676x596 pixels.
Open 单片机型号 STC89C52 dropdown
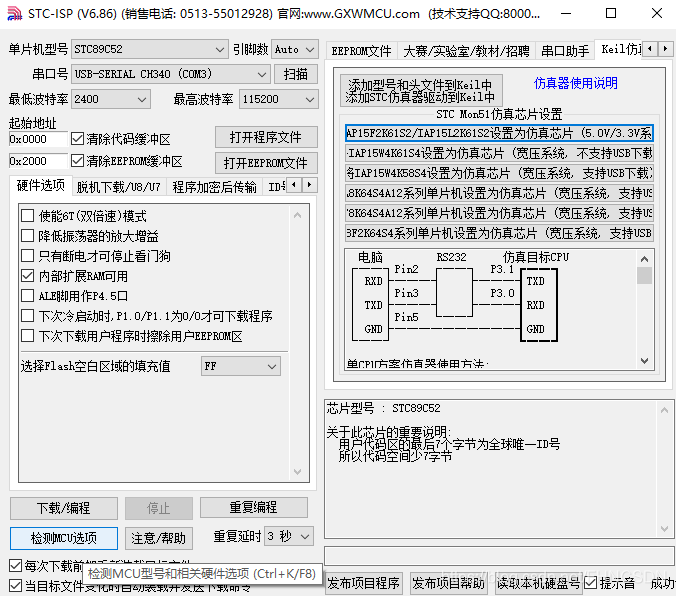(149, 49)
